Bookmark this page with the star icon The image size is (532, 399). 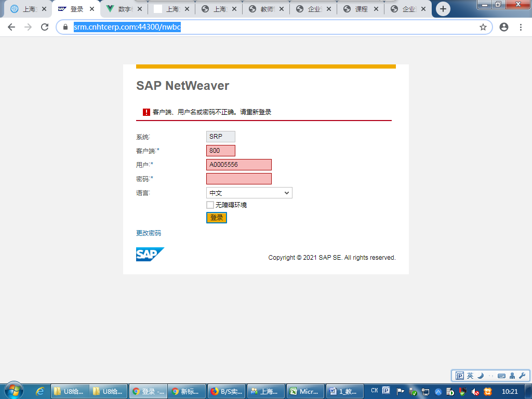pyautogui.click(x=483, y=27)
